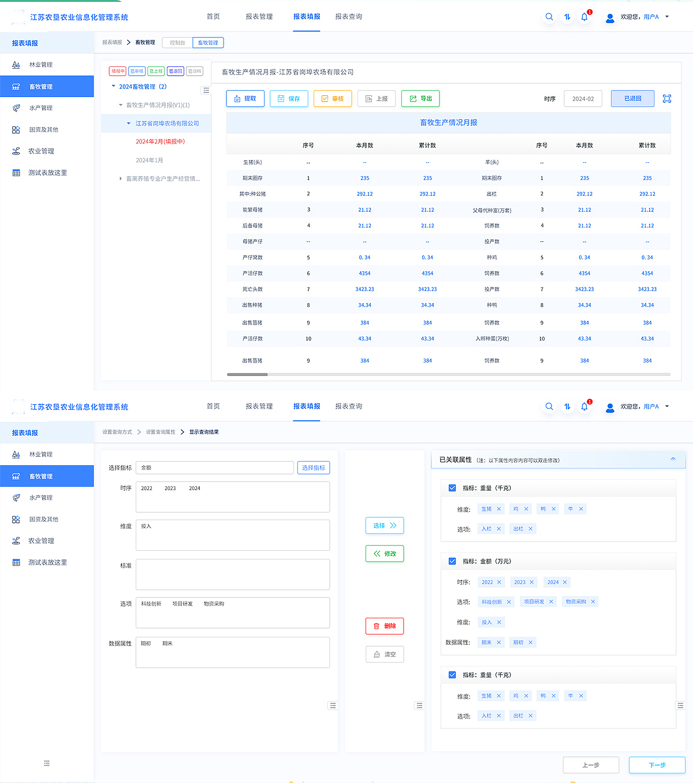Collapse the 畜牧生产情况月报(V1)(1) tree node
This screenshot has height=784, width=693.
click(x=121, y=105)
